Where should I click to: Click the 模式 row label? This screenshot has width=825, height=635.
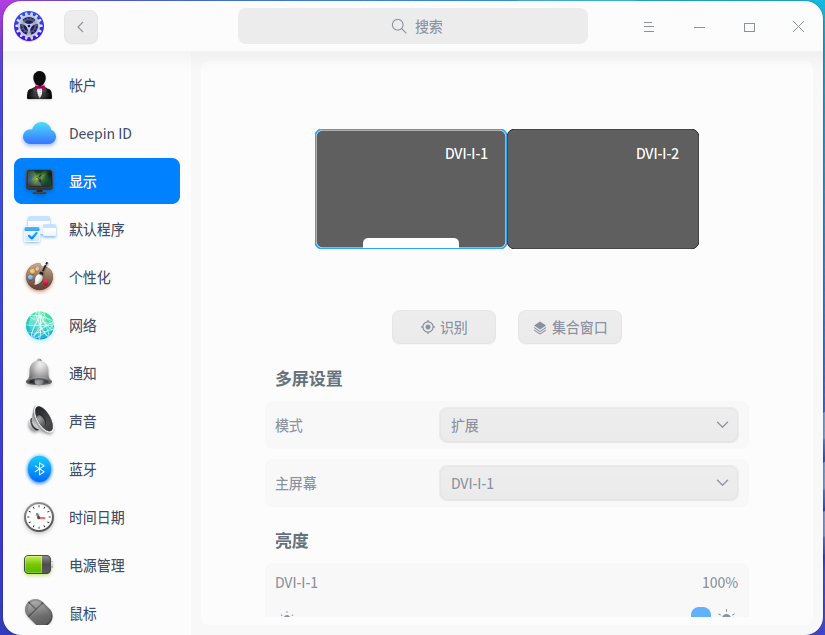(x=289, y=426)
